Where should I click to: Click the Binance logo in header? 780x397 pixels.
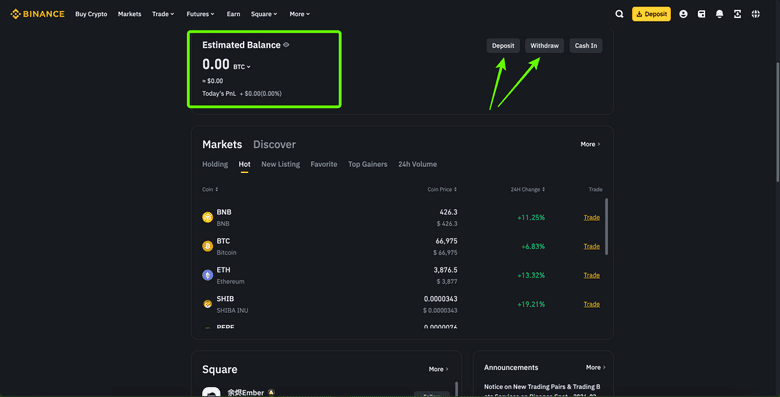37,14
